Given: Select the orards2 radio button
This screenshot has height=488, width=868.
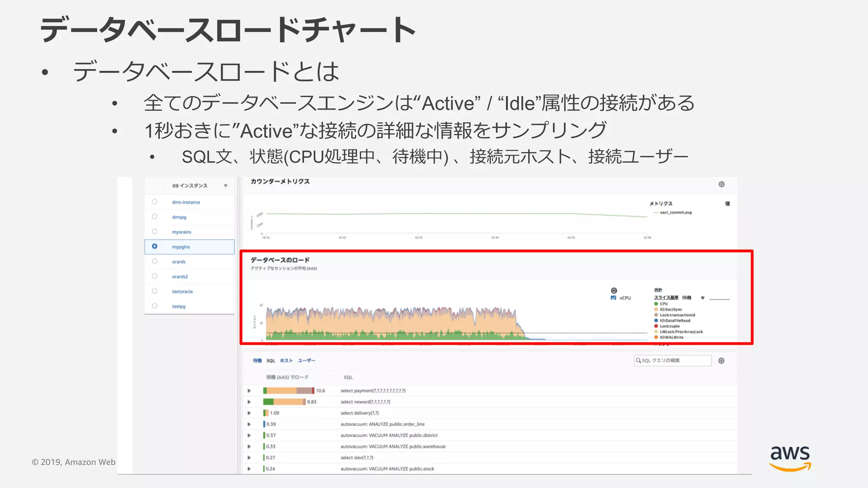Looking at the screenshot, I should pos(155,276).
